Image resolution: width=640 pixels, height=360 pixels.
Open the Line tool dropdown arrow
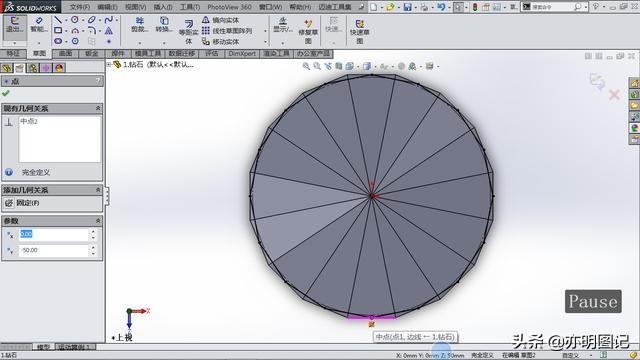point(66,20)
